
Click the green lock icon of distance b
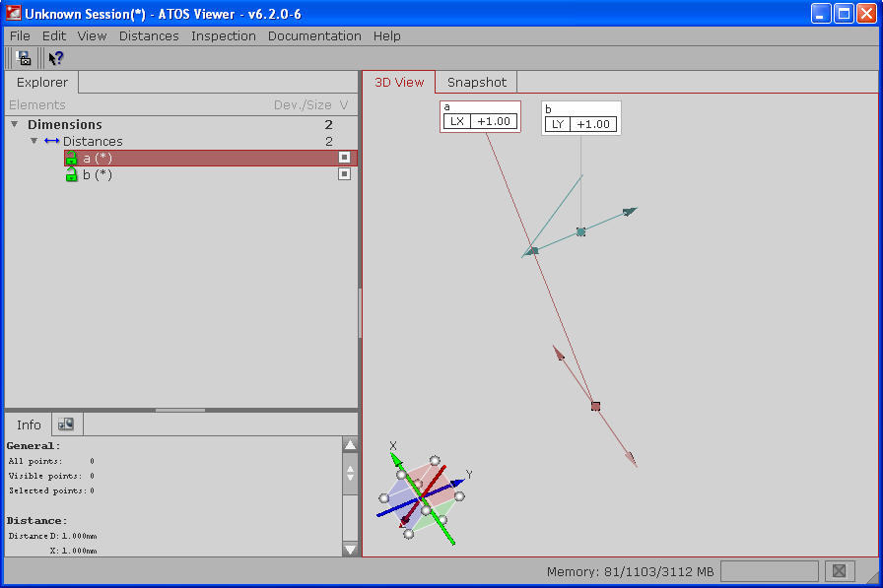71,175
